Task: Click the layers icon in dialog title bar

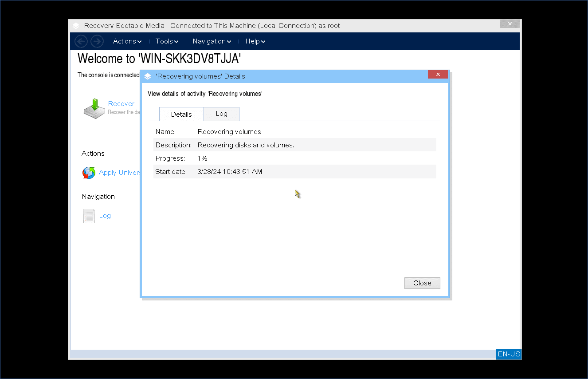Action: pos(148,76)
